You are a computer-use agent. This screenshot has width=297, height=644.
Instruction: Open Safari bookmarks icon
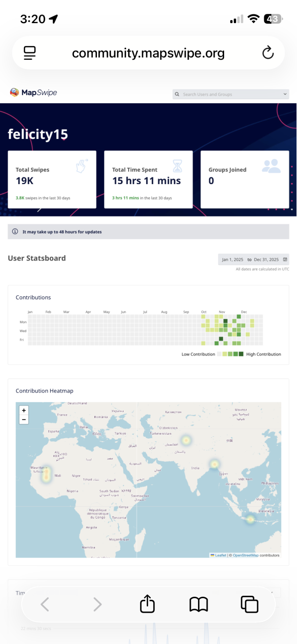[x=199, y=604]
